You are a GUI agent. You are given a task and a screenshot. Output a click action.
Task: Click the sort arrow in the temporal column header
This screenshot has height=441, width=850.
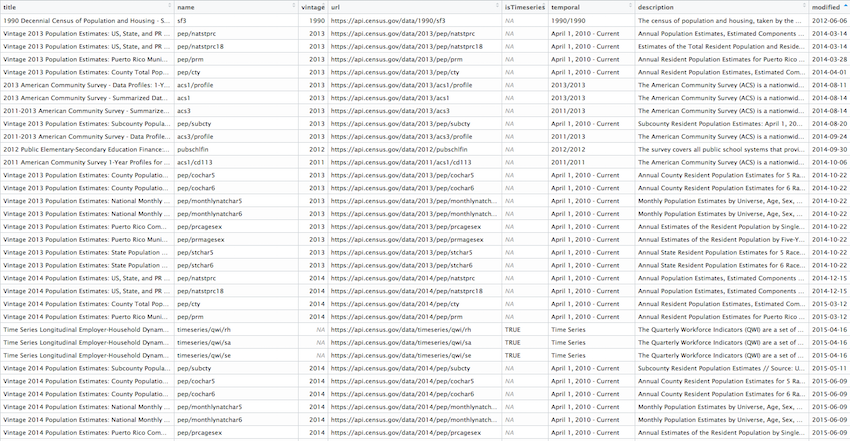[629, 7]
